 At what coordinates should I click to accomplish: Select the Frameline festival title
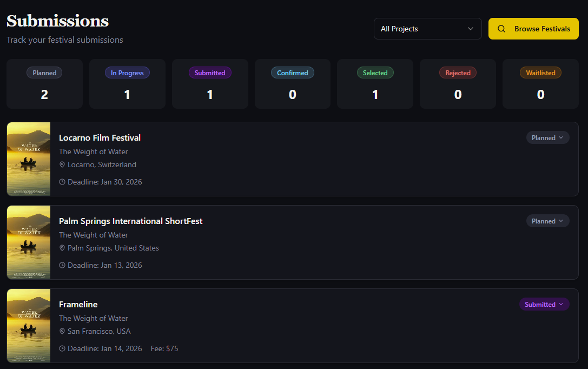click(78, 304)
